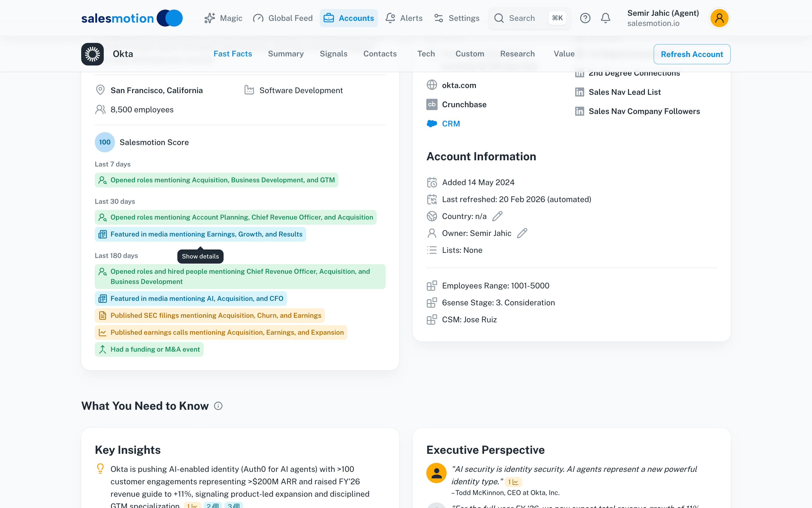Open 2nd Degree Connections link
Viewport: 812px width, 508px height.
click(634, 74)
